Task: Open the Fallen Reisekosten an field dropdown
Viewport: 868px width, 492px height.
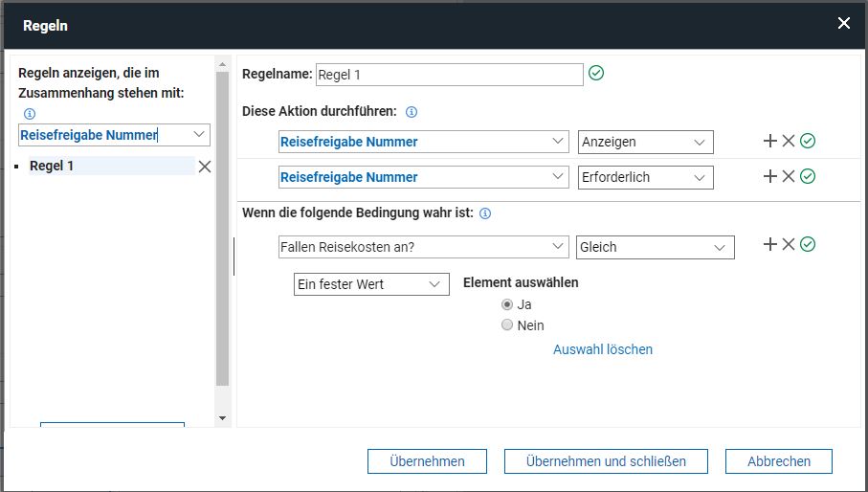Action: (424, 247)
